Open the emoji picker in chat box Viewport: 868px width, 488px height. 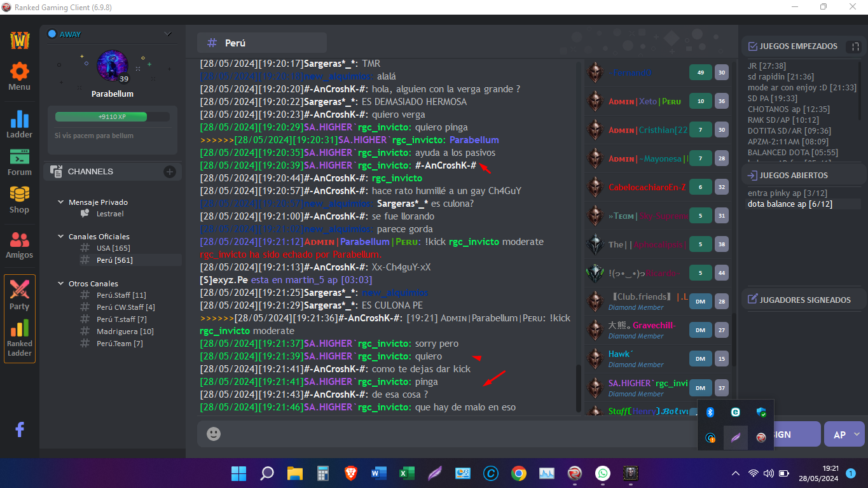[x=214, y=434]
